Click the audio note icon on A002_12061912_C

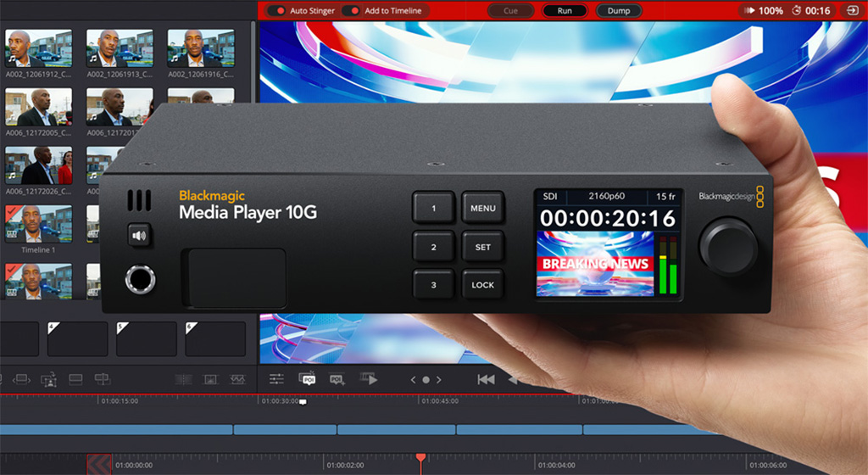[12, 59]
